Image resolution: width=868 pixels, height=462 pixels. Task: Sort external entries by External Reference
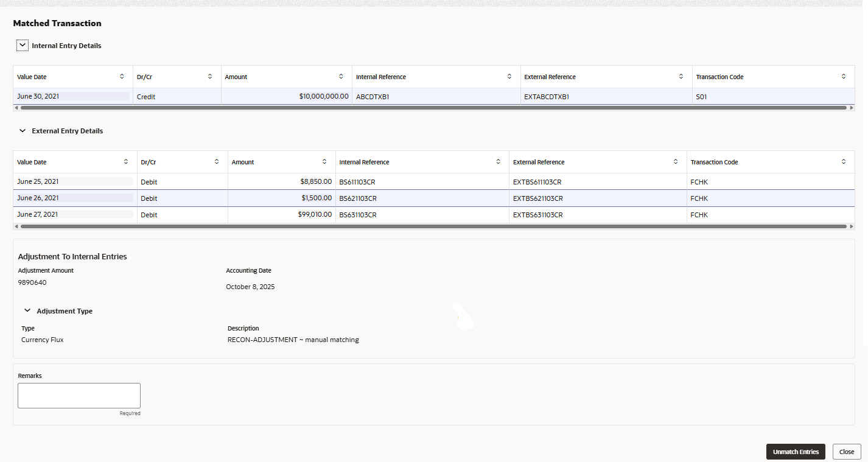(x=676, y=162)
